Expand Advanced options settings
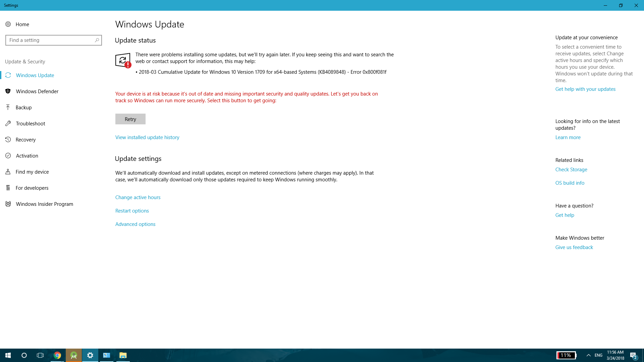 (x=136, y=224)
